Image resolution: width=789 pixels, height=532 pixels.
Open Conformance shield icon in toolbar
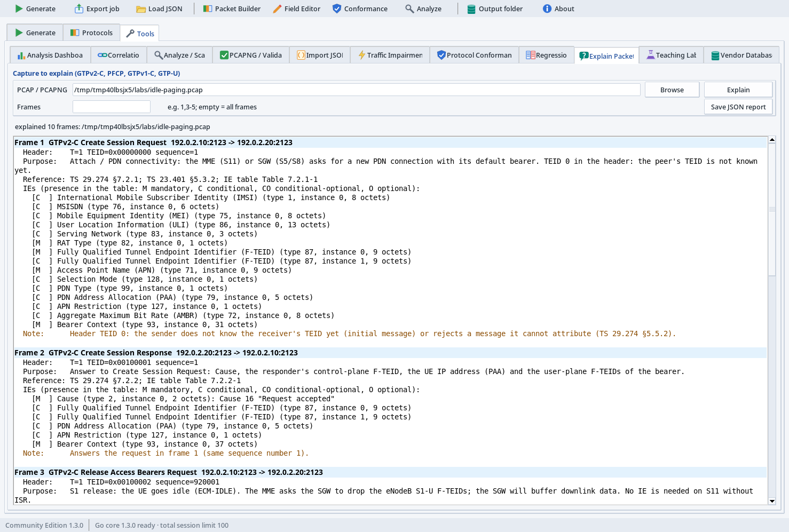coord(337,9)
